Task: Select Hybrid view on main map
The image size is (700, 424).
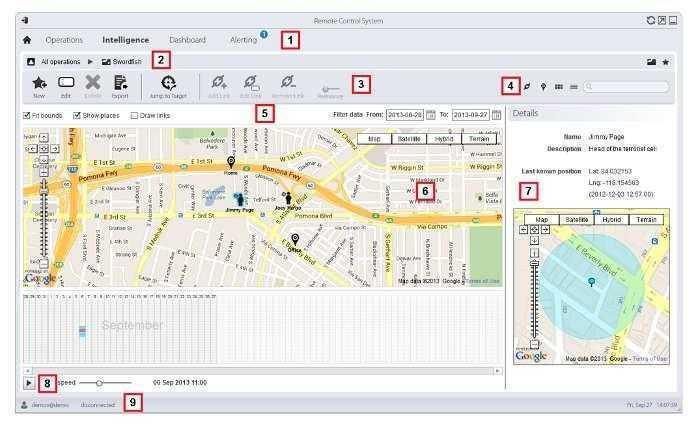Action: click(444, 139)
